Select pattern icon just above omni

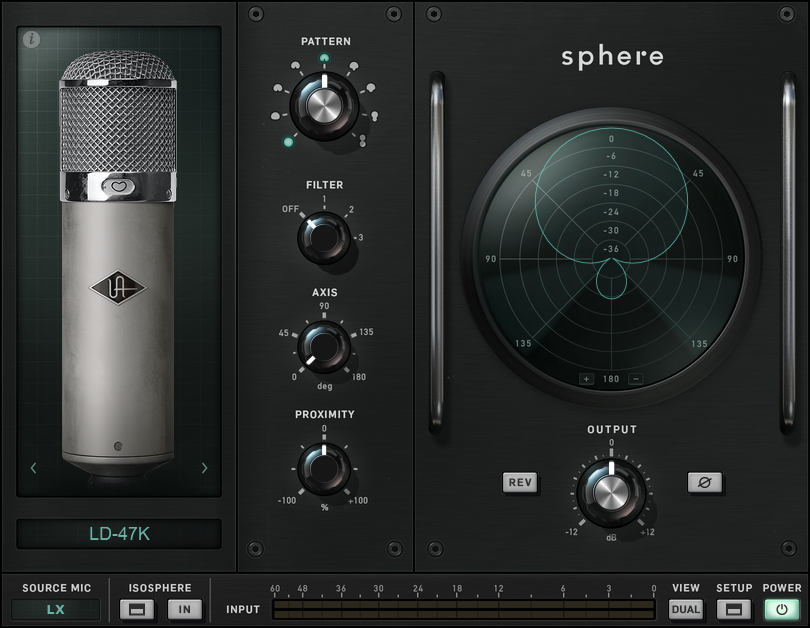pyautogui.click(x=275, y=116)
